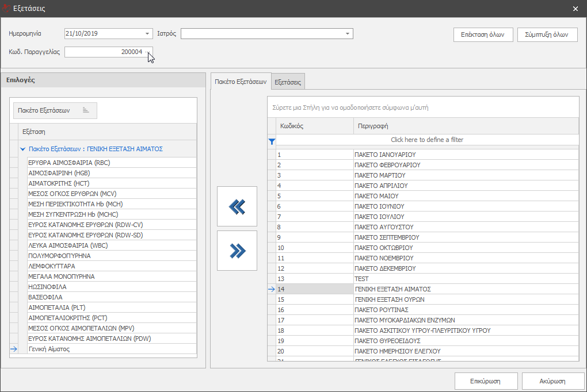Sort by the Κωδικός column header
Viewport: 587px width, 392px height.
(x=314, y=126)
